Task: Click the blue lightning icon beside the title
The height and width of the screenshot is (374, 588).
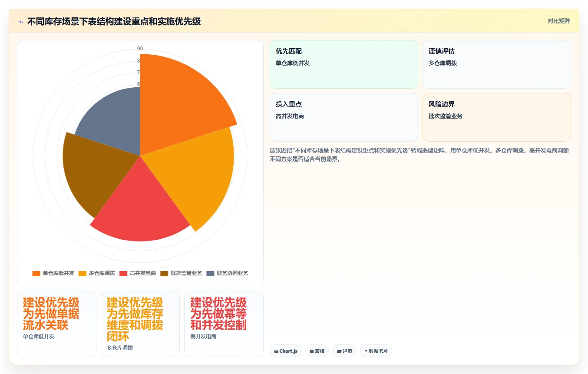Action: coord(21,22)
